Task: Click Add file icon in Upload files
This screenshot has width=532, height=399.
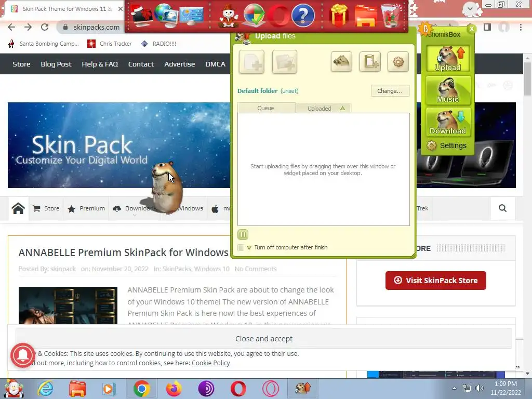Action: 251,62
